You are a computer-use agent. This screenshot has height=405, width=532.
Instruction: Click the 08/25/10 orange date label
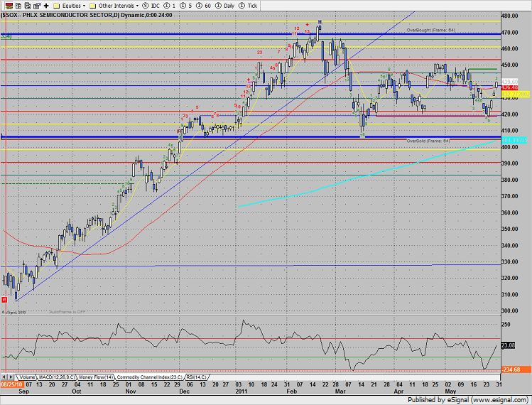tap(12, 384)
